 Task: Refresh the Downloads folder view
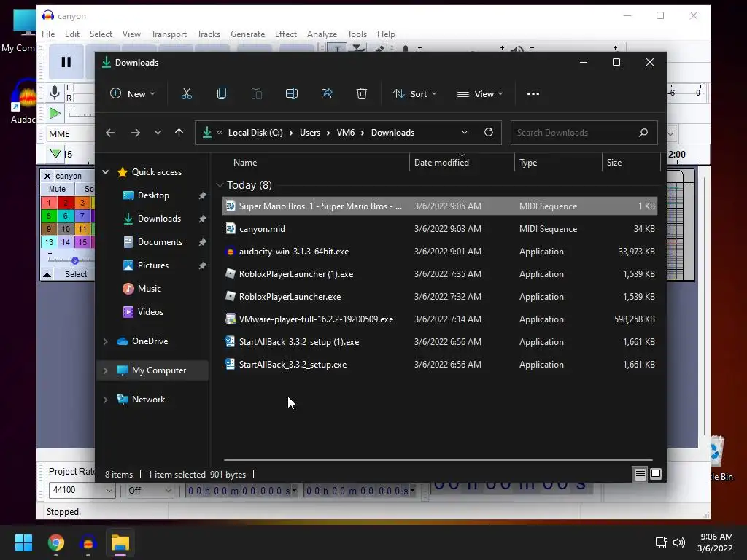[489, 133]
